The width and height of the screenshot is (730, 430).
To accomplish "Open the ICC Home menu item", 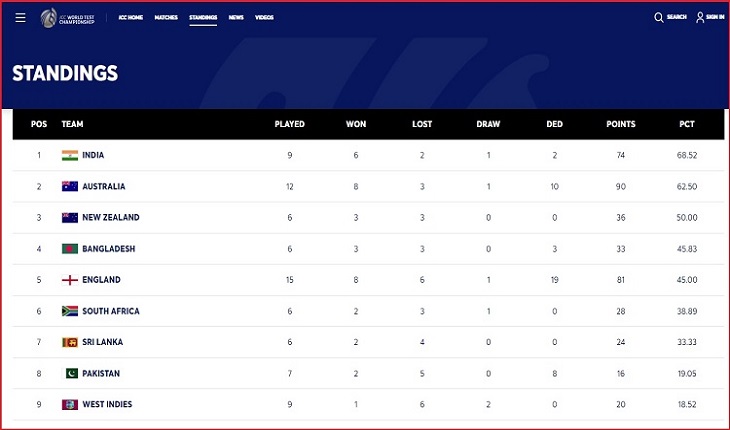I will [x=131, y=18].
